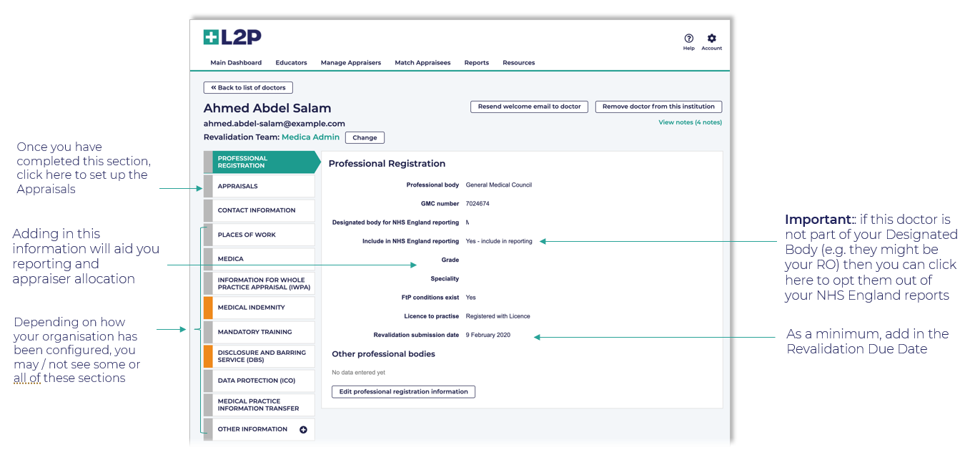Open the Manage Appraisers menu
Image resolution: width=980 pixels, height=465 pixels.
(x=350, y=63)
